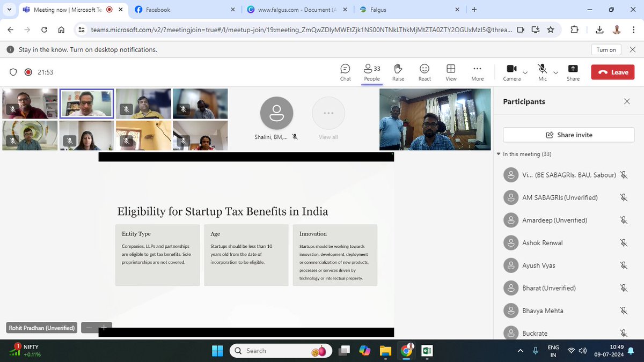644x362 pixels.
Task: Open the browser tab search dropdown
Action: 8,10
